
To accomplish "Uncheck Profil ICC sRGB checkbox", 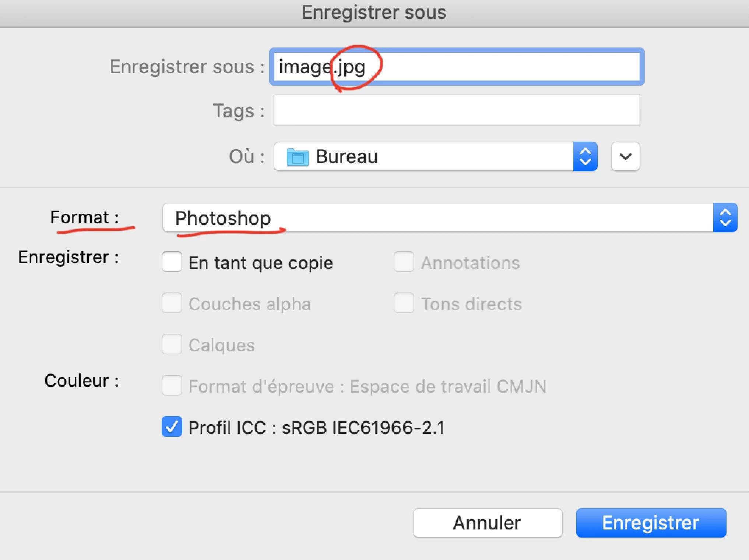I will click(172, 426).
